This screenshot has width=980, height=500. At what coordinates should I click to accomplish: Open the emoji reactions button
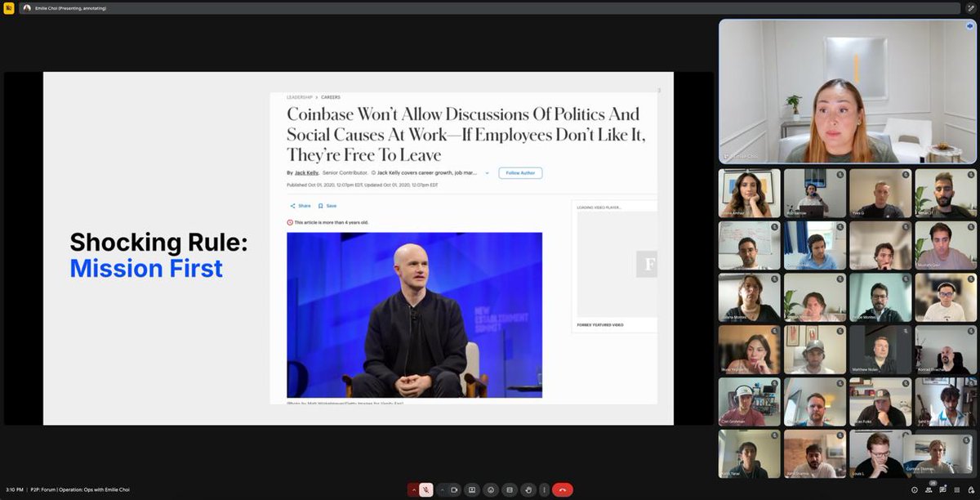click(491, 490)
